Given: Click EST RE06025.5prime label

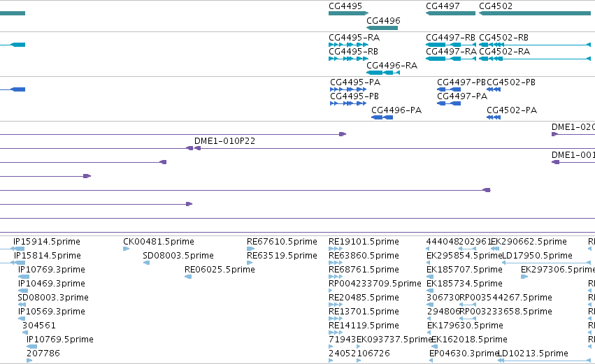Looking at the screenshot, I should point(220,270).
